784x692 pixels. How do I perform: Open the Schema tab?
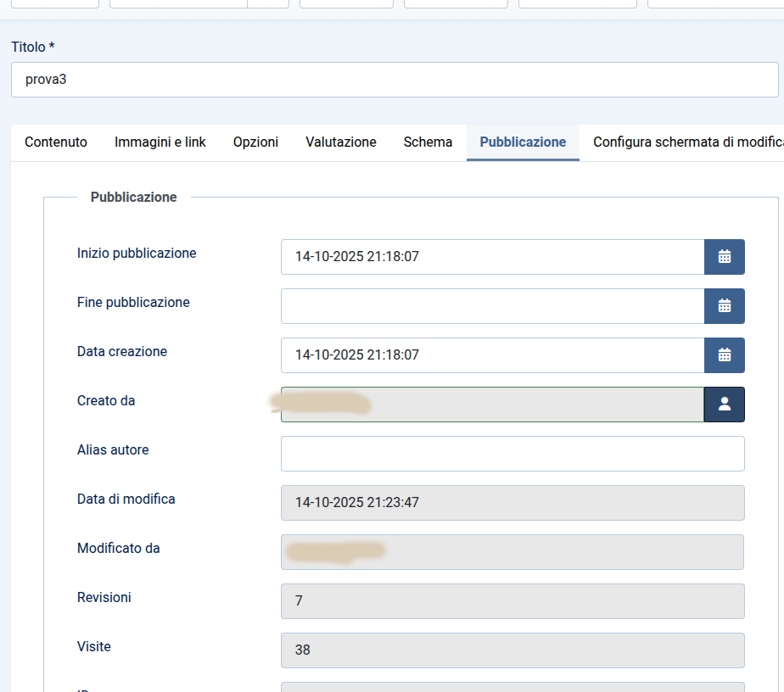click(428, 142)
